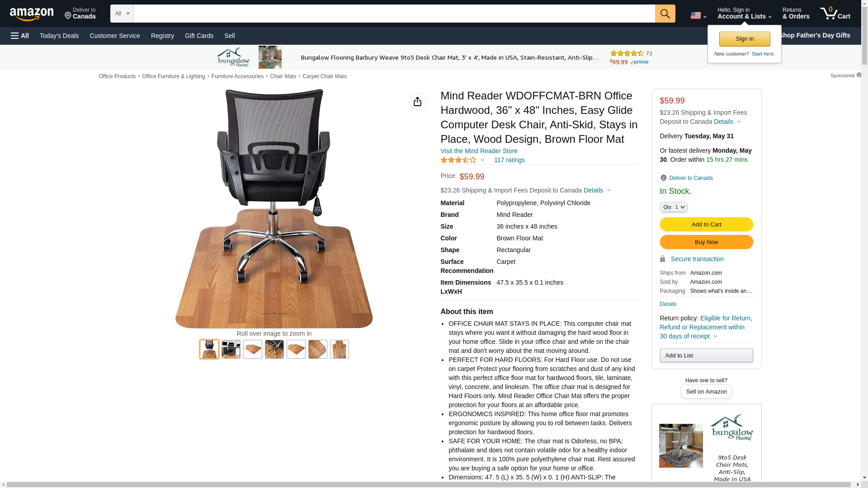Open the All hamburger menu
Screen dimensions: 868x488
20,36
